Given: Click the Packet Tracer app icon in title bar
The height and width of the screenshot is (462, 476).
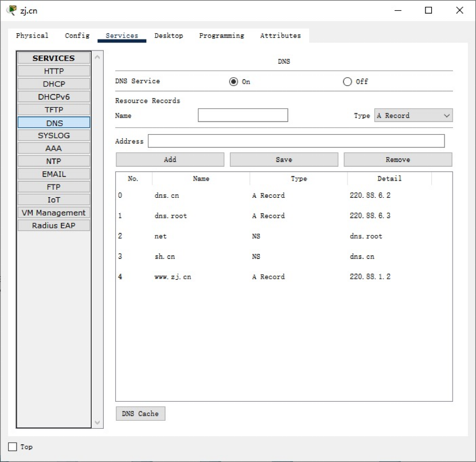Looking at the screenshot, I should coord(11,10).
